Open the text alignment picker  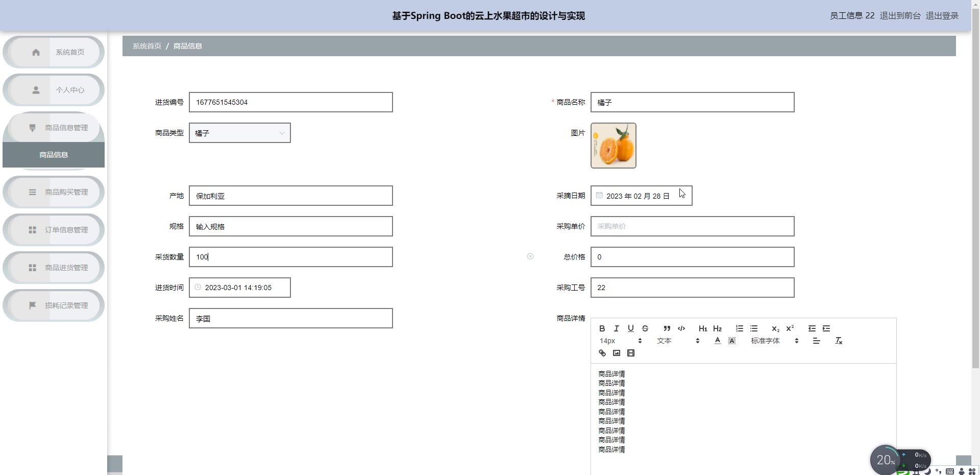click(x=816, y=341)
